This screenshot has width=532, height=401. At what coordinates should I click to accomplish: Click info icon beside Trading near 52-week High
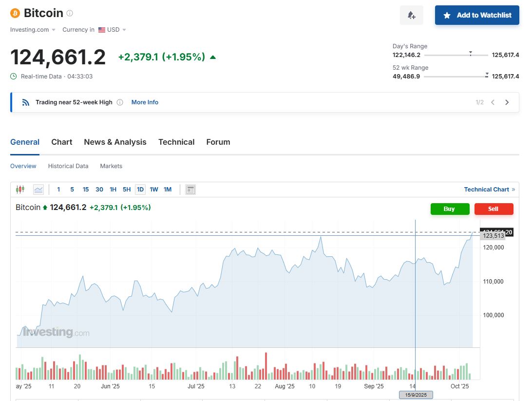[120, 102]
